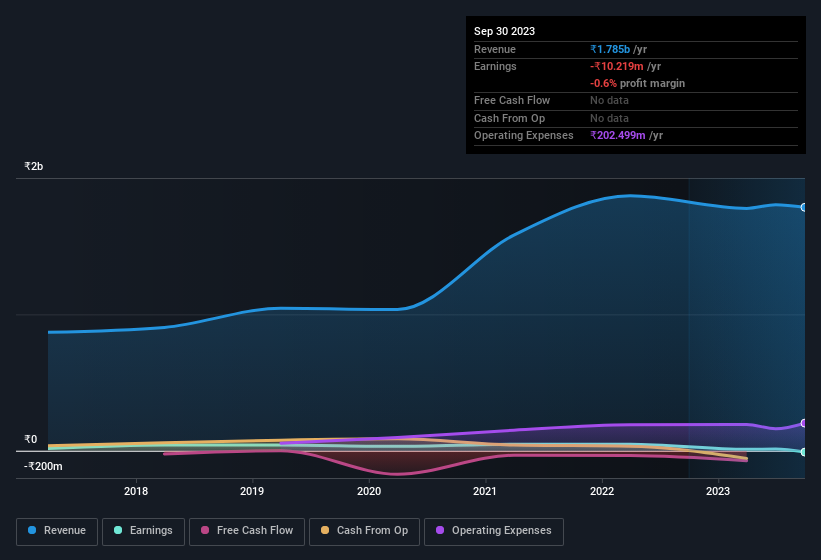The width and height of the screenshot is (821, 560).
Task: Select the 2020 x-axis label
Action: pyautogui.click(x=369, y=491)
